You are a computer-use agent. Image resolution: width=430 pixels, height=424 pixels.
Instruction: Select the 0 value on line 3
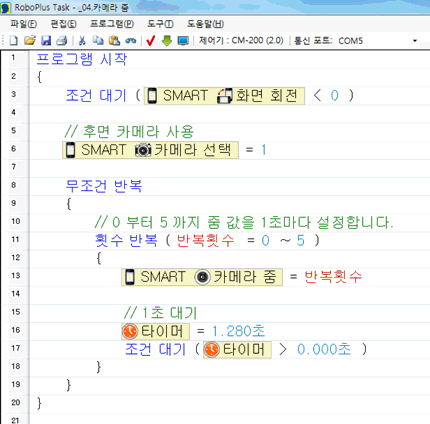click(x=335, y=96)
